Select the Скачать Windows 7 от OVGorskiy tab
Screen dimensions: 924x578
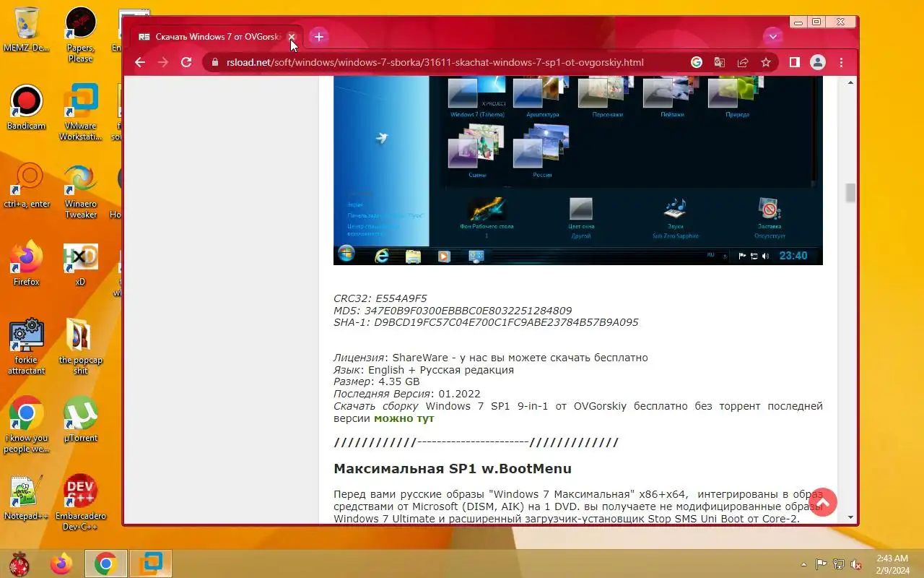point(217,36)
